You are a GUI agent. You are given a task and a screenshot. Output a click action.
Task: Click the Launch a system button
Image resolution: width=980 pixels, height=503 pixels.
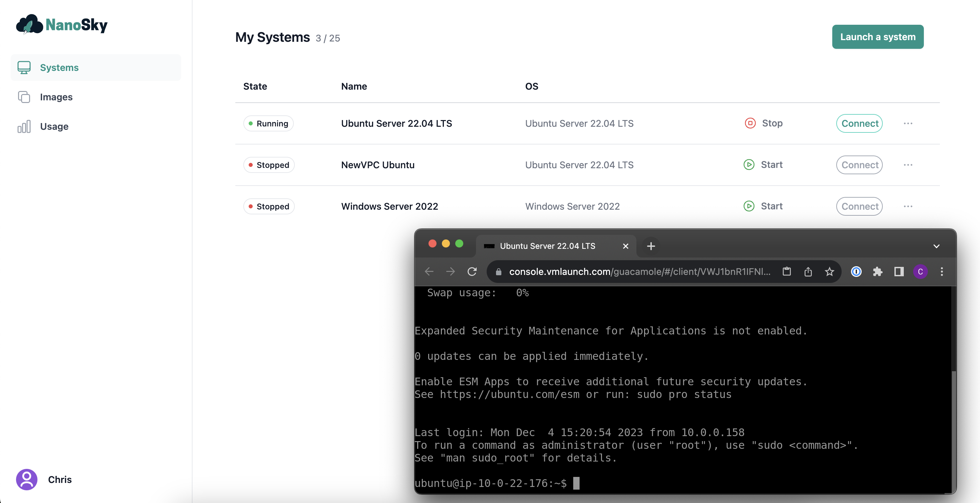pos(877,37)
